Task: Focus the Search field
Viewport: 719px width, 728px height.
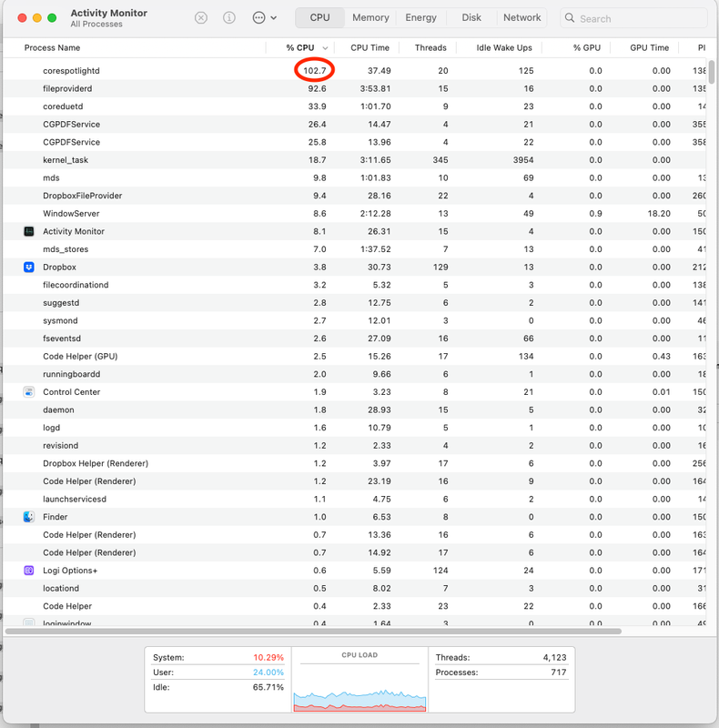Action: (633, 18)
